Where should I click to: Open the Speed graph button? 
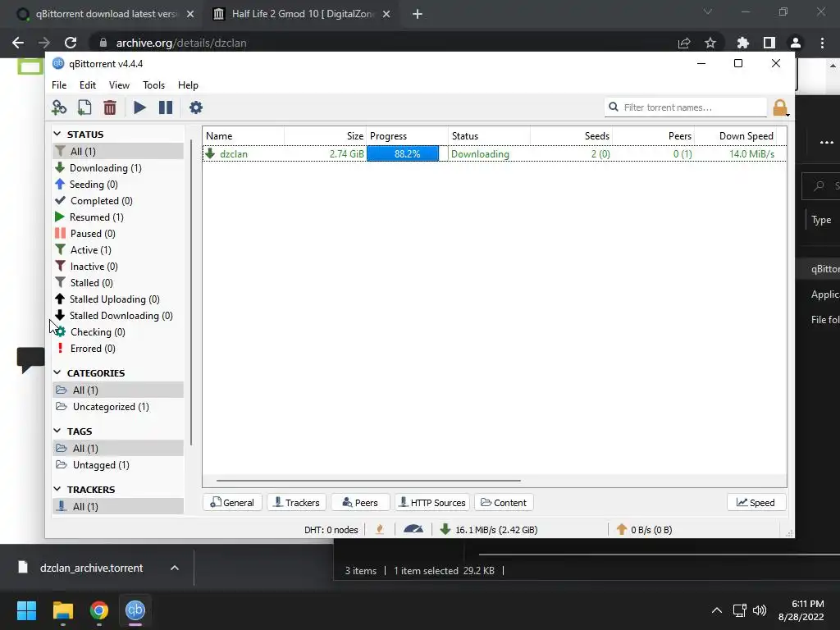point(756,503)
